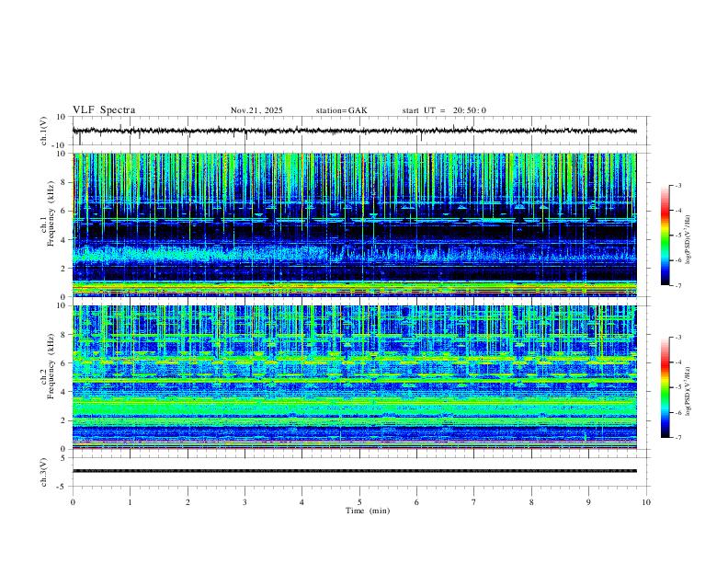Click the "-10" tick on the ch.1(V) axis
The width and height of the screenshot is (728, 563).
pos(61,145)
